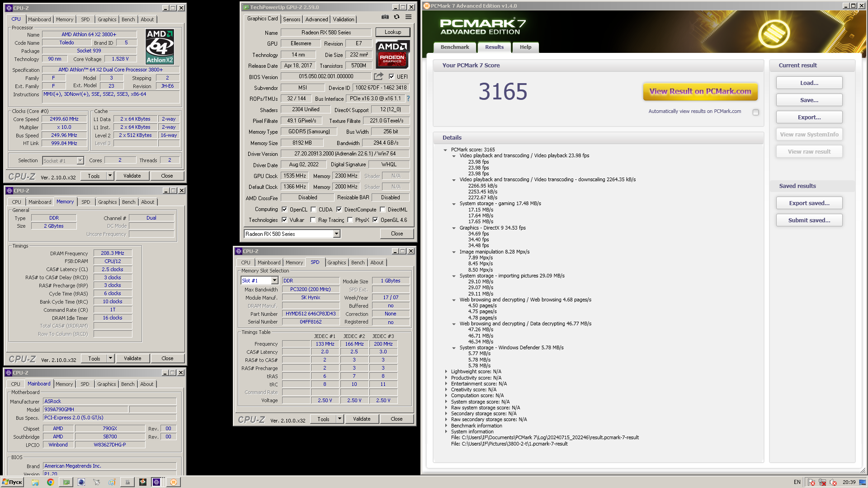Viewport: 868px width, 488px height.
Task: Open the Slot #1 memory slot dropdown
Action: (274, 281)
